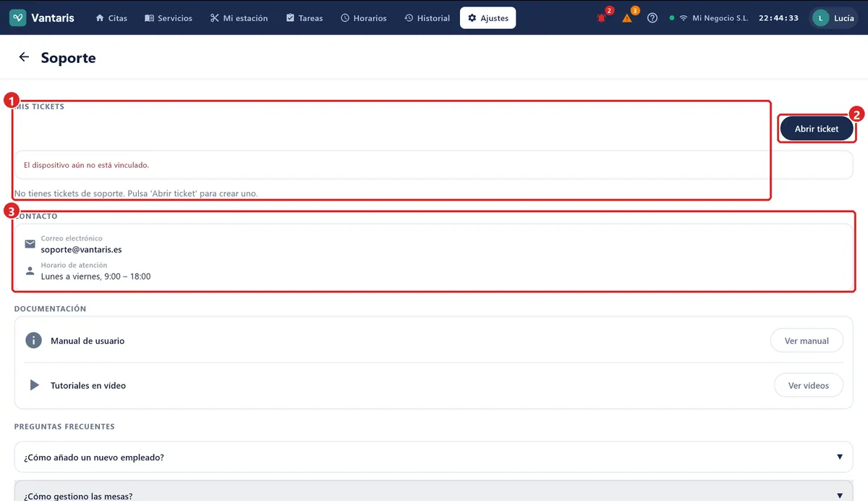The width and height of the screenshot is (868, 501).
Task: Click the DOCUMENTACIÓN section heading
Action: (50, 308)
